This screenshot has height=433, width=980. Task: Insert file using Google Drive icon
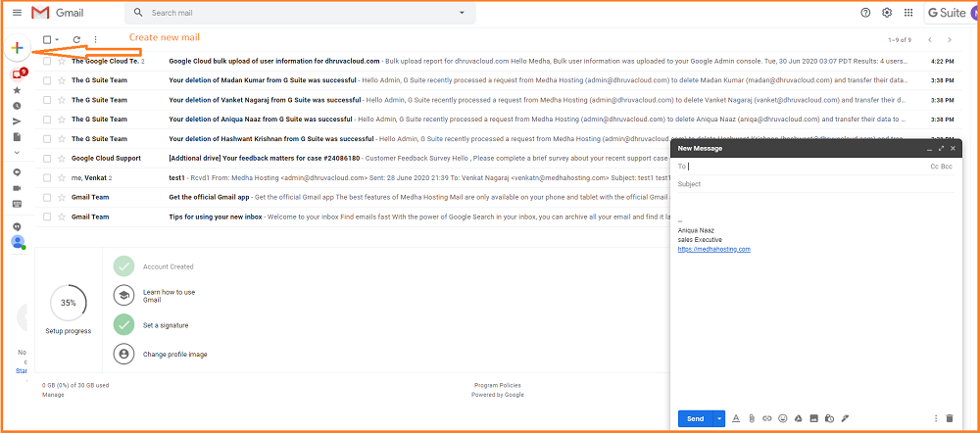[x=798, y=418]
